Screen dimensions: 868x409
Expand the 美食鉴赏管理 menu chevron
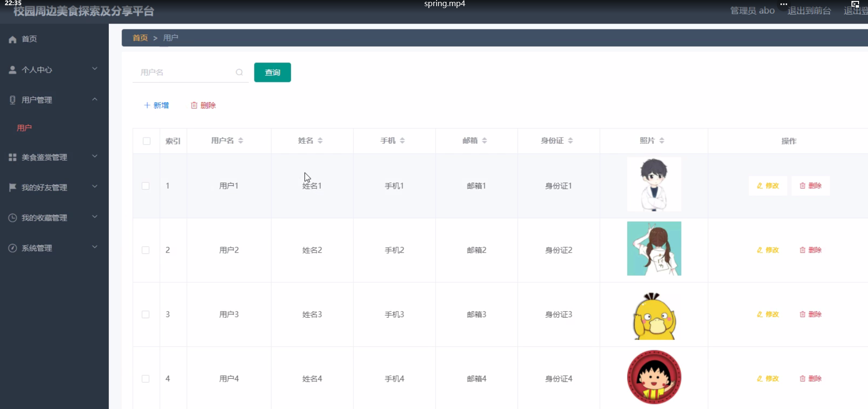click(95, 156)
